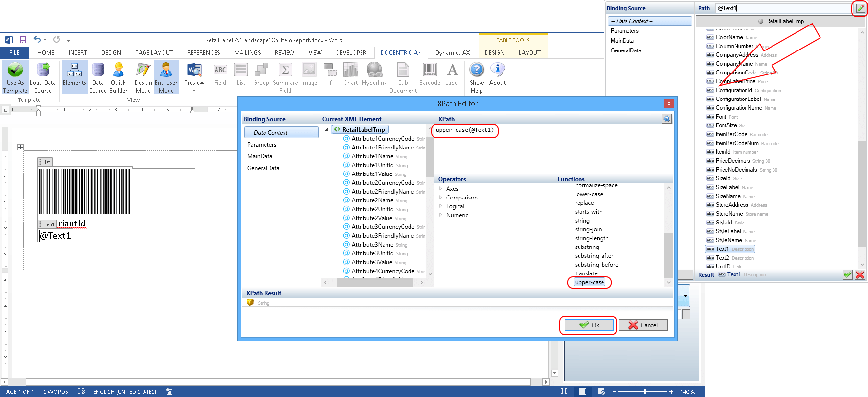Insert a Summary Field
Viewport: 868px width, 397px height.
pos(285,77)
